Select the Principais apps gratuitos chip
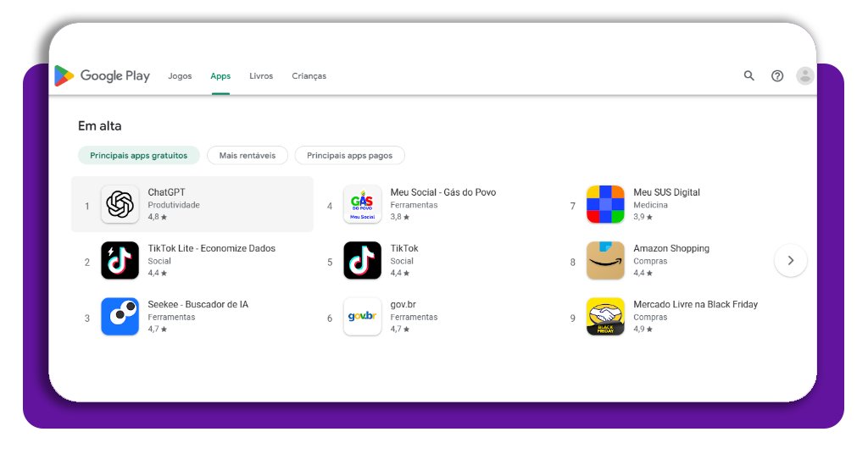This screenshot has width=868, height=454. 138,155
